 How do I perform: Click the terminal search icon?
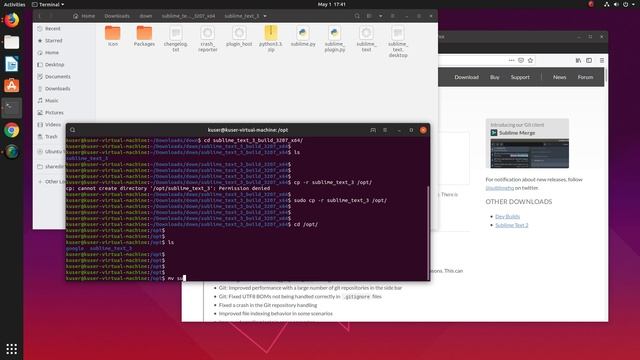(73, 130)
